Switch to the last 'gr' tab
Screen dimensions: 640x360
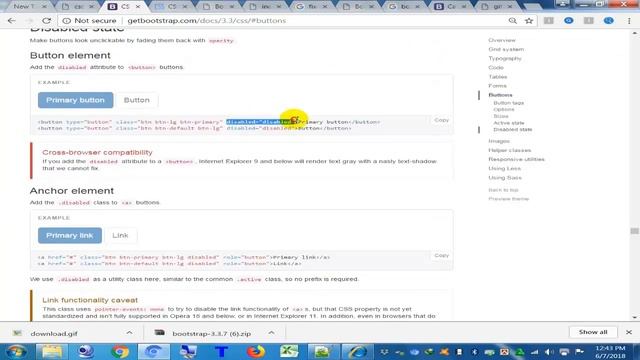click(x=497, y=7)
